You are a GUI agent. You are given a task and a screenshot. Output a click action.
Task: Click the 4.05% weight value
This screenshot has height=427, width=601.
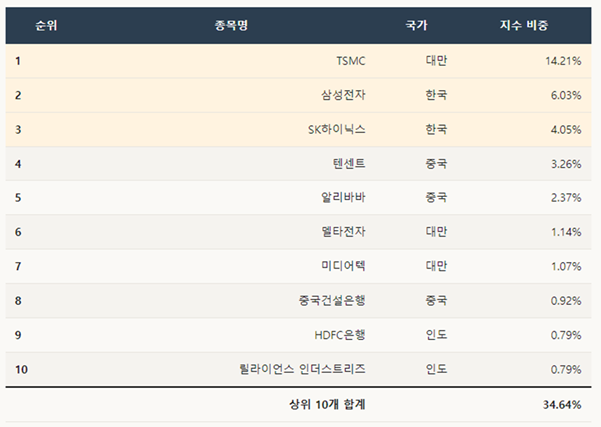(566, 130)
